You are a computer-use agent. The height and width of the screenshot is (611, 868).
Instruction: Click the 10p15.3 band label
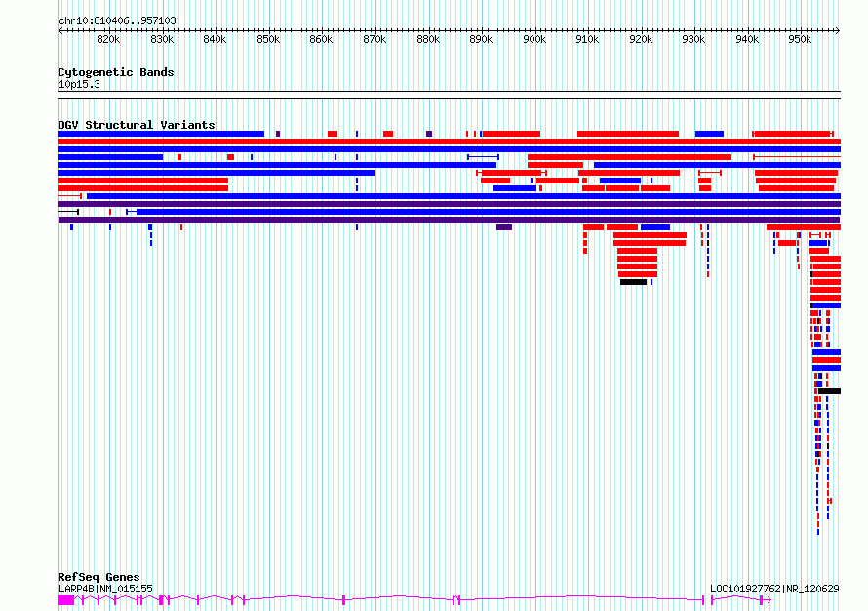(79, 84)
